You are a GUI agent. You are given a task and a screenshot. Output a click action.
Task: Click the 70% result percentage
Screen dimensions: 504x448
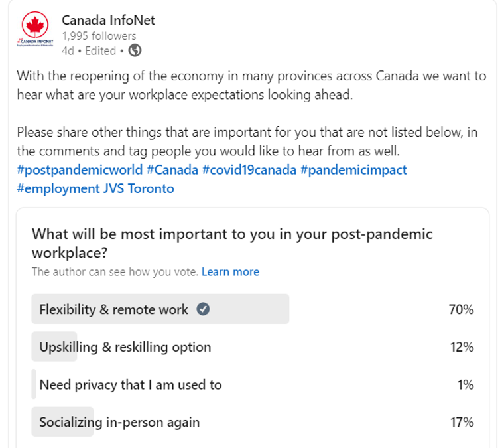[461, 309]
